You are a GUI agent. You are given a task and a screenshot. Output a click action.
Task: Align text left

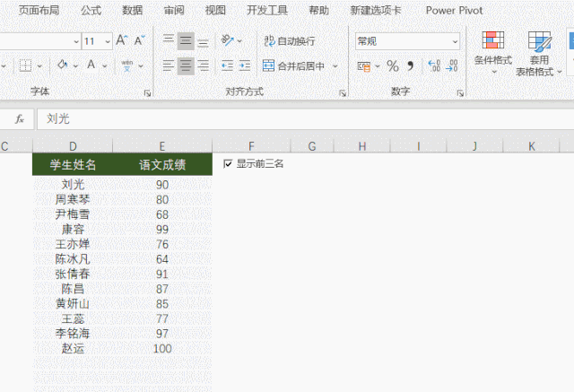169,65
